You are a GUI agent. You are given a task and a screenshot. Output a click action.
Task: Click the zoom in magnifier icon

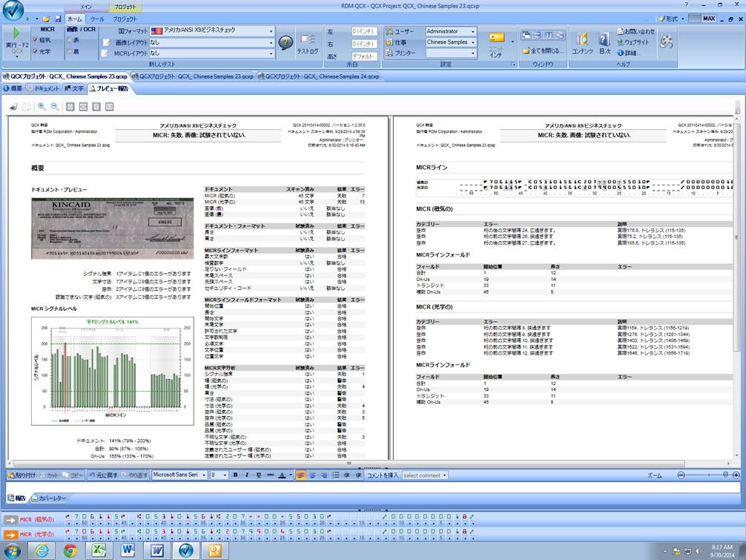tap(42, 107)
